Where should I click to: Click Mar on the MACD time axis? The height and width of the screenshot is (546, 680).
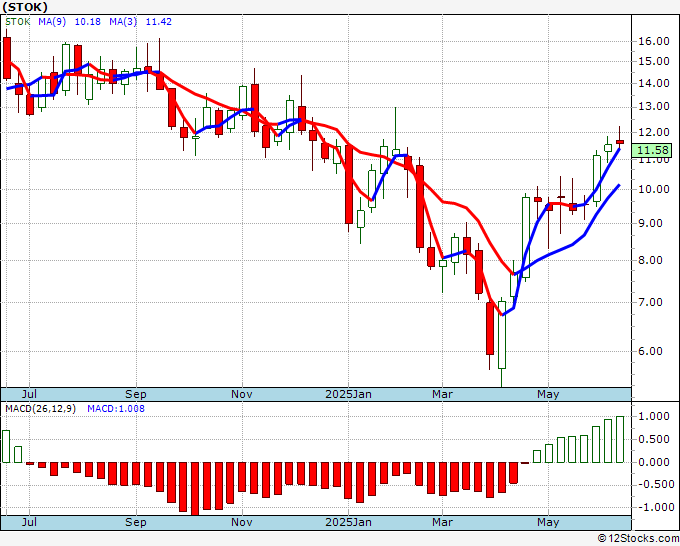point(442,522)
